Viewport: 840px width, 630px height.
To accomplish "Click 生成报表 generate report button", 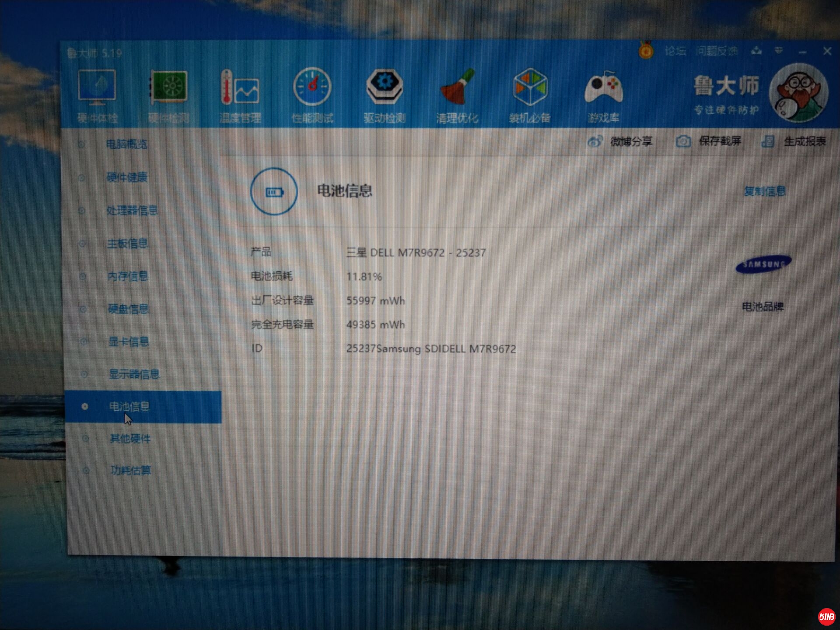I will (x=794, y=141).
